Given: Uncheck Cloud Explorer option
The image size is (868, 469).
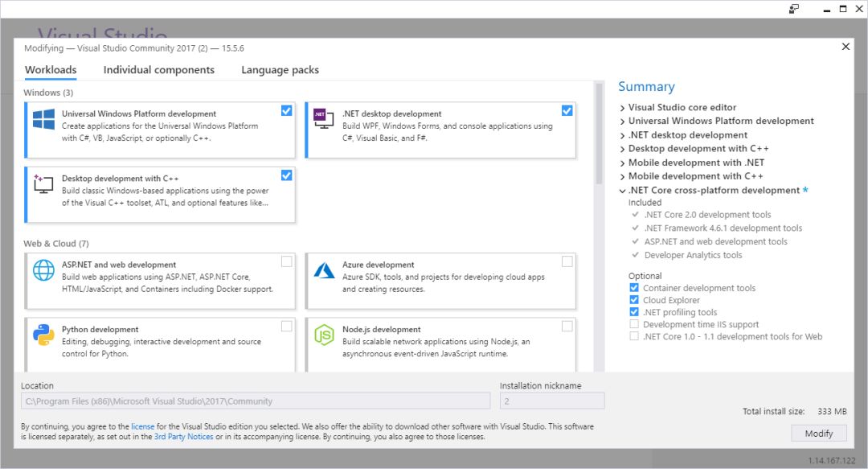Looking at the screenshot, I should (634, 300).
